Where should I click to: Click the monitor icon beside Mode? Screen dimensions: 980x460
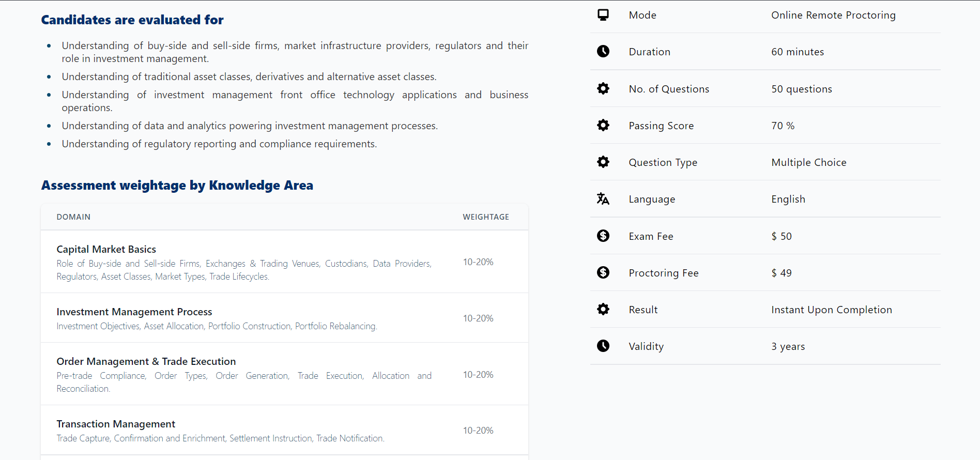603,14
